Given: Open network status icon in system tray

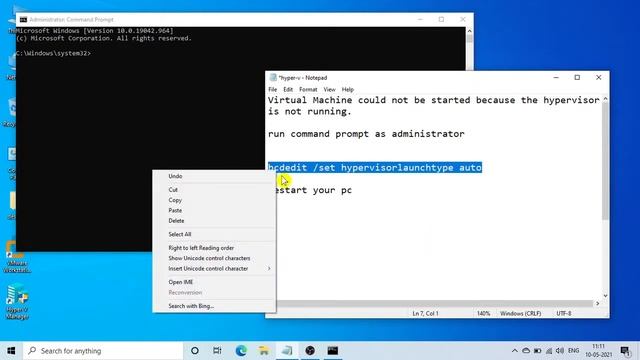Looking at the screenshot, I should pos(549,351).
